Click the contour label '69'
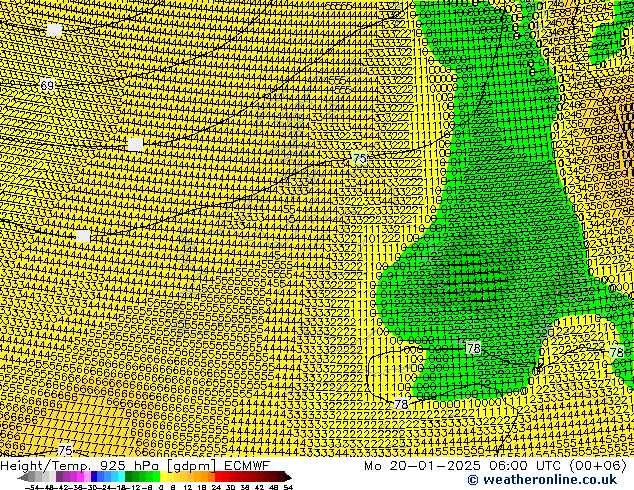Image resolution: width=634 pixels, height=490 pixels. 47,85
